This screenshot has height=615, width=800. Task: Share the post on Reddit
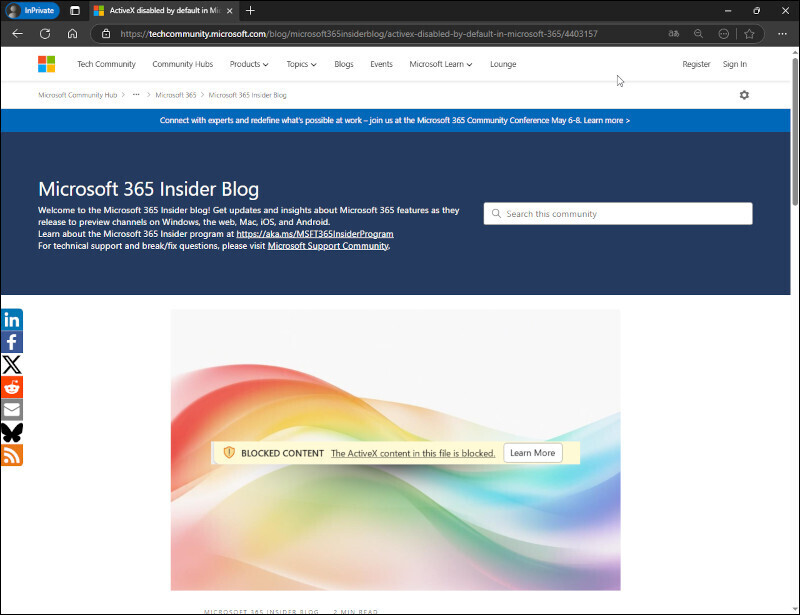point(12,387)
